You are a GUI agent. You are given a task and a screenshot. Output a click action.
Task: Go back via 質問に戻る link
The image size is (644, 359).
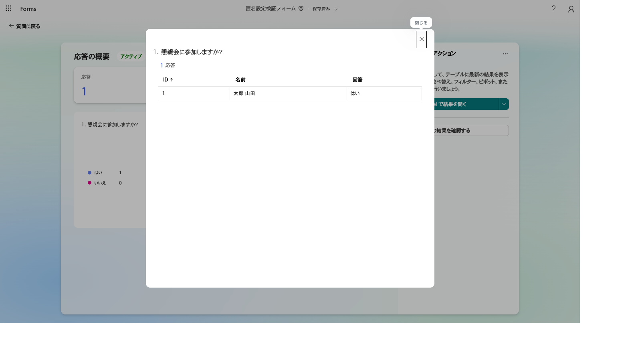(24, 26)
